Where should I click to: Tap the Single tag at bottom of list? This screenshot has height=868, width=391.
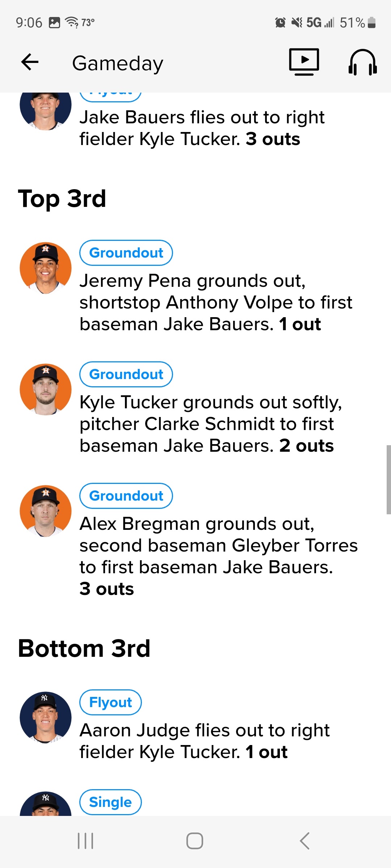[x=110, y=802]
